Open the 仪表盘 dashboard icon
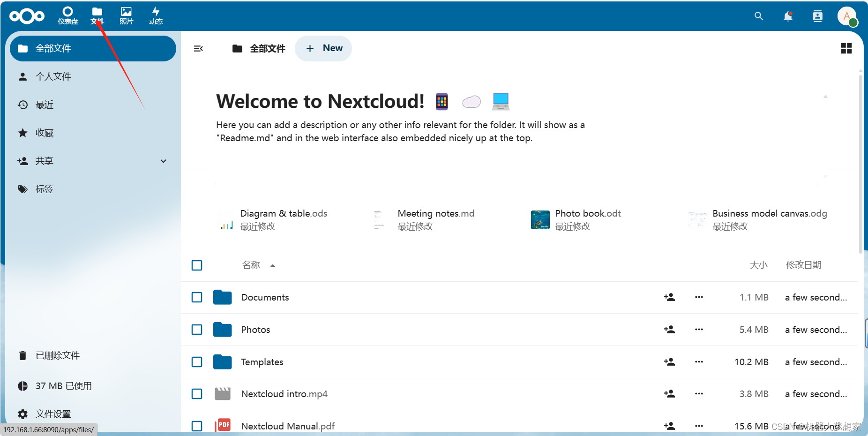868x436 pixels. [x=67, y=15]
